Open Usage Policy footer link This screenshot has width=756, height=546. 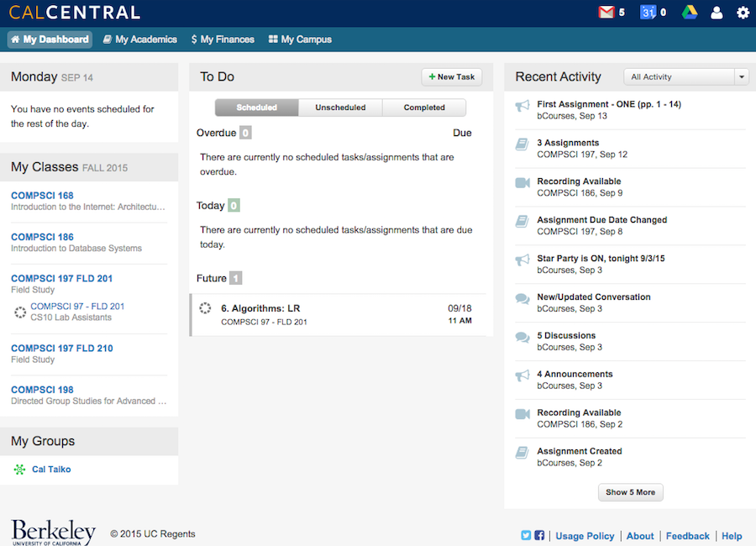pyautogui.click(x=585, y=536)
